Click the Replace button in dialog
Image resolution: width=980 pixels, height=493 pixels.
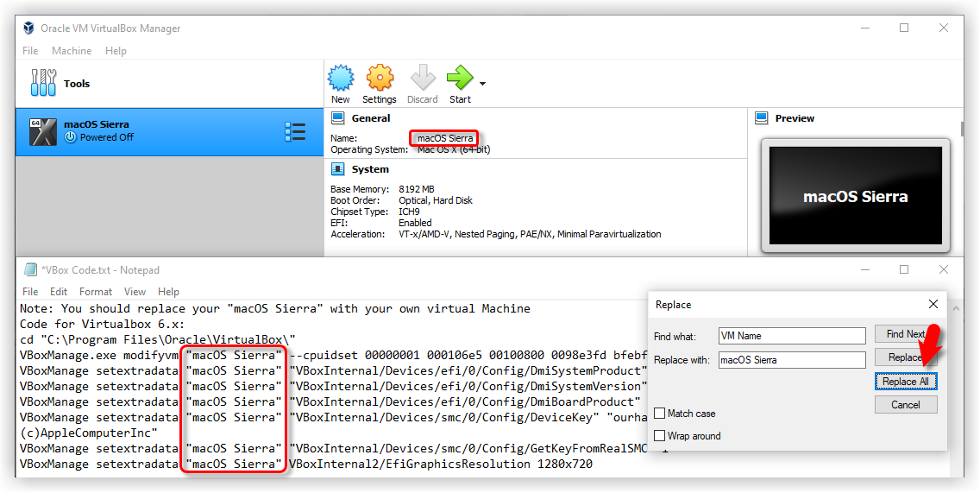(x=906, y=357)
